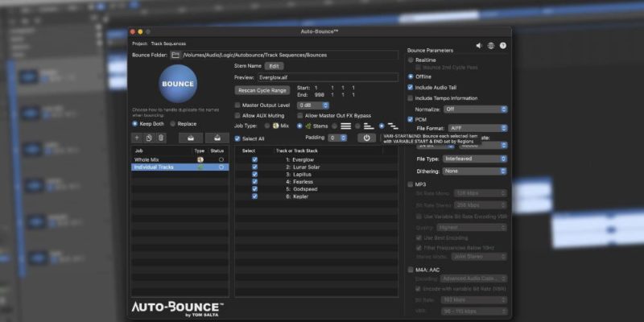Enable the M4A: AAC checkbox
Screen dimensions: 644x322
[x=411, y=270]
